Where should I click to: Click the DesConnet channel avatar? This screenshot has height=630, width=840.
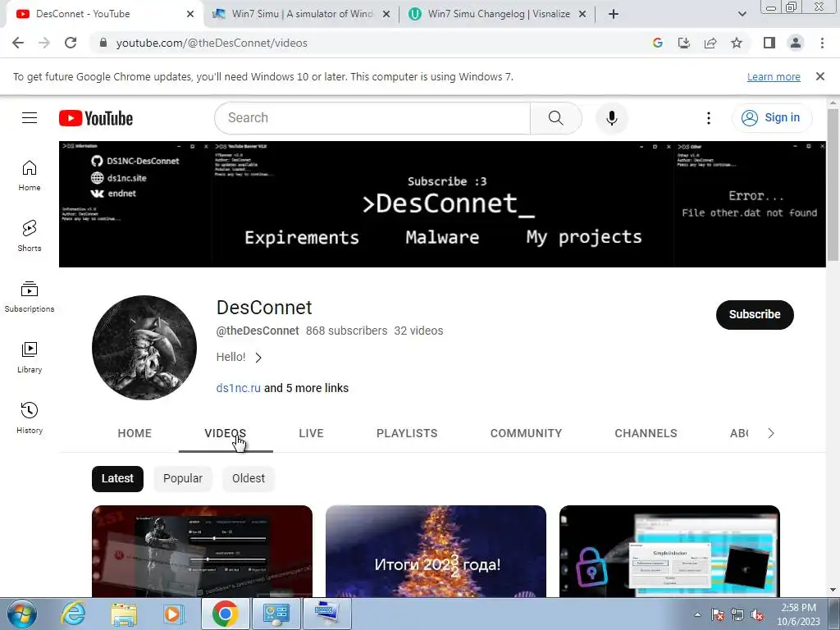144,348
